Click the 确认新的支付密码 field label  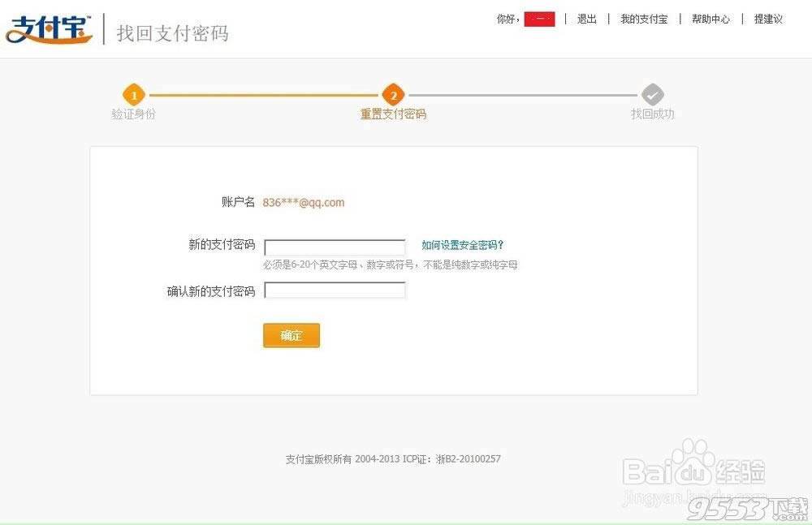click(211, 291)
